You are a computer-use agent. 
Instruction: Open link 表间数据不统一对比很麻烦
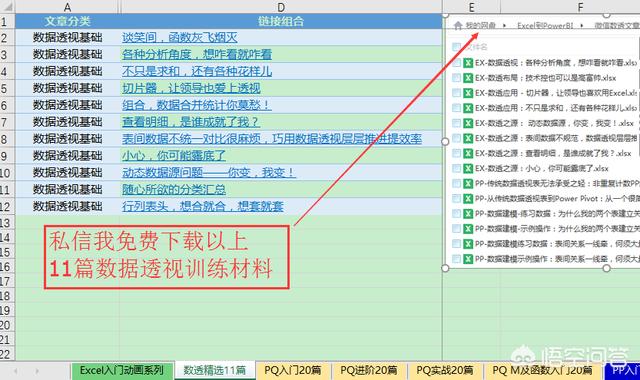click(x=272, y=139)
